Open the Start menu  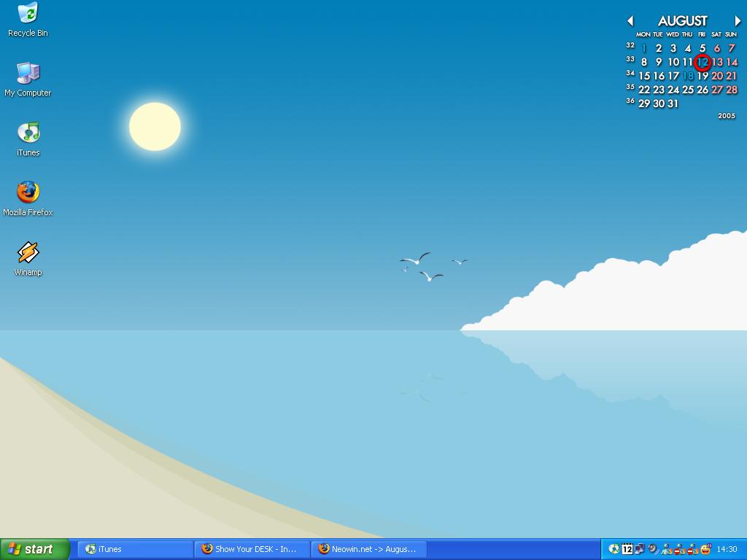35,549
